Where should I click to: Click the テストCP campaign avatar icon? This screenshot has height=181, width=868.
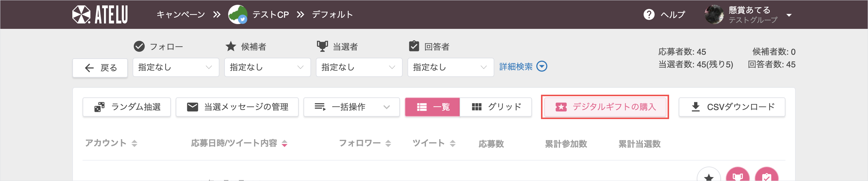(237, 14)
